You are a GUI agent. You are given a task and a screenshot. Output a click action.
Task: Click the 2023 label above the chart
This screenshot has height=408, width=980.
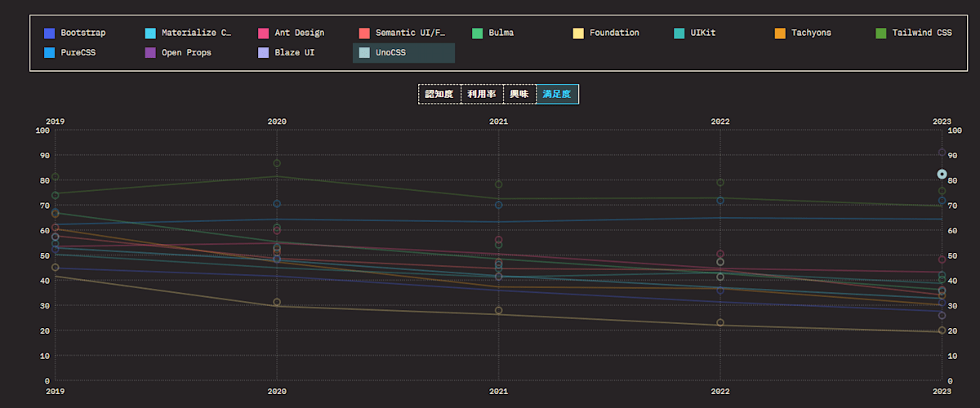point(942,121)
